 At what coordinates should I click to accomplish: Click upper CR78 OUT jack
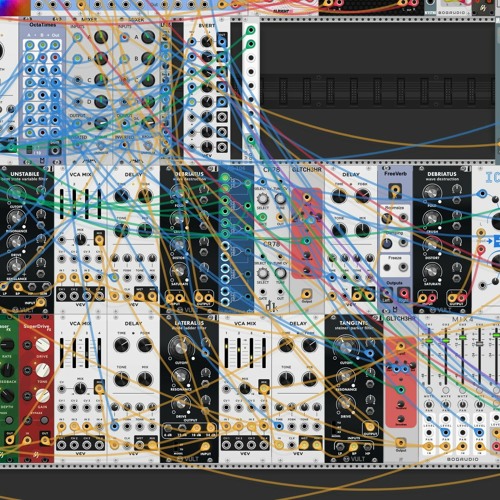click(280, 217)
